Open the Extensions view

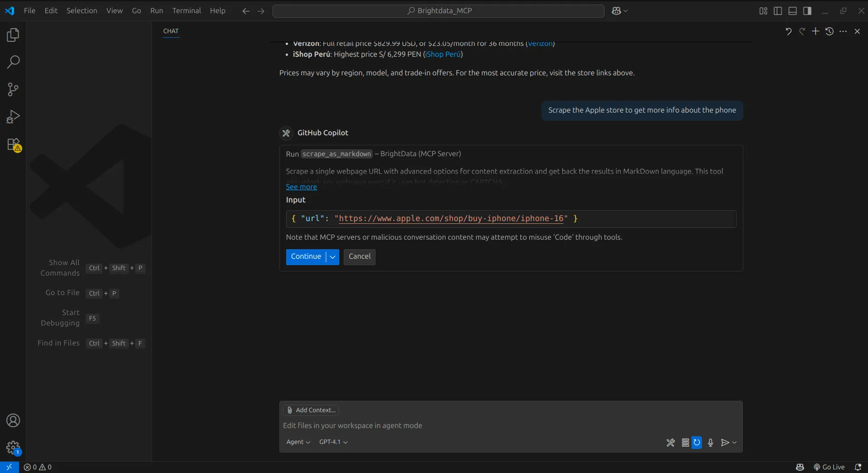tap(13, 144)
